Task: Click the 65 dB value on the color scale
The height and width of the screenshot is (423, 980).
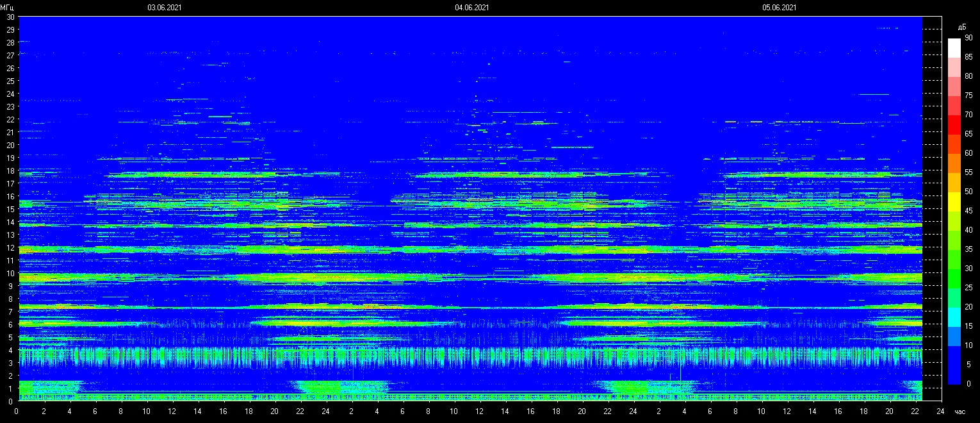Action: click(x=968, y=134)
